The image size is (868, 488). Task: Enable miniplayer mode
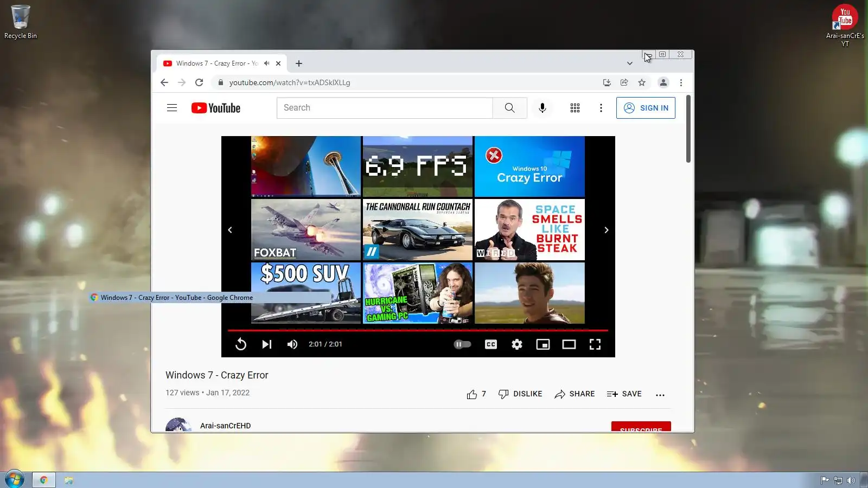543,344
